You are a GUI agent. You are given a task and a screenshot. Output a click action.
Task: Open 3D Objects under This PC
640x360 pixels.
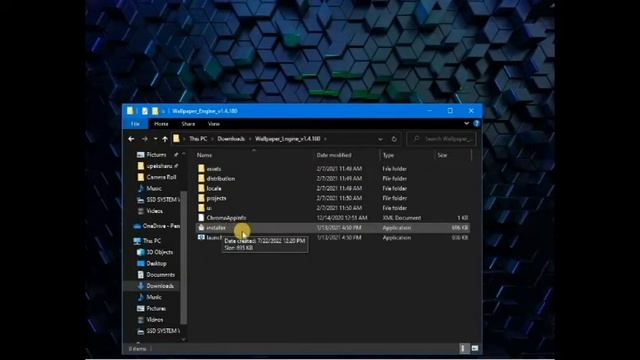pyautogui.click(x=160, y=252)
